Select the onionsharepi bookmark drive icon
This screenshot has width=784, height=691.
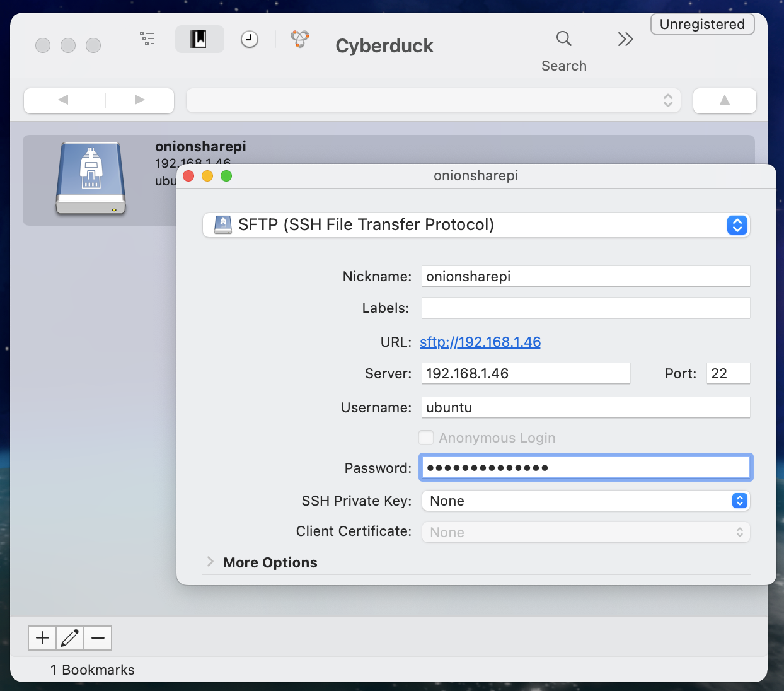(91, 179)
